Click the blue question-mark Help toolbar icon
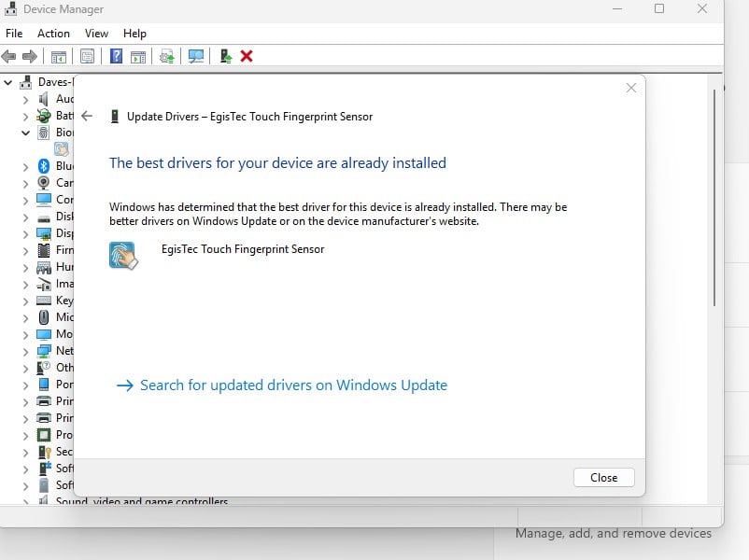 pos(116,56)
